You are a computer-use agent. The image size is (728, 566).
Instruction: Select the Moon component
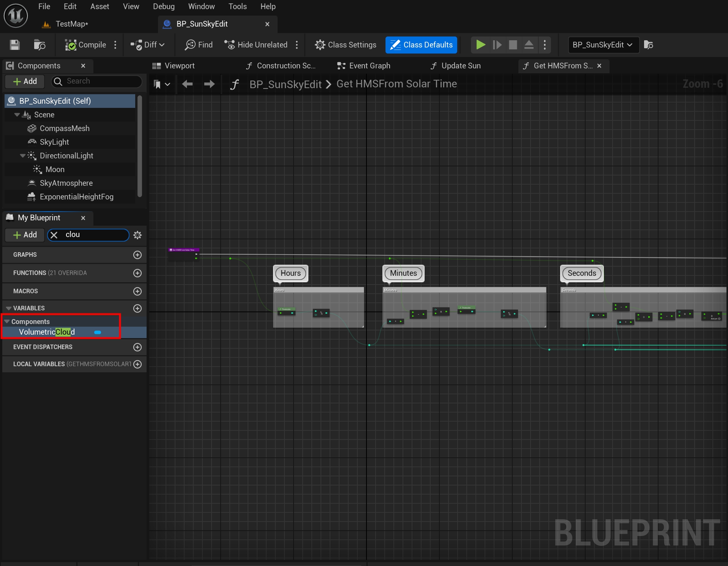click(55, 169)
